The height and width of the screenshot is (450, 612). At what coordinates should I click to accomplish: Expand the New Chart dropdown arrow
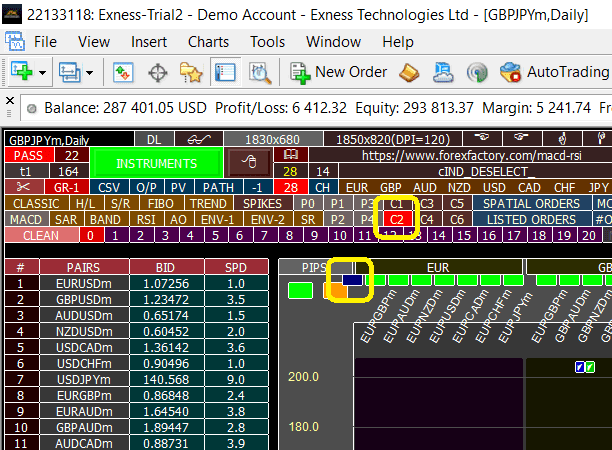(43, 73)
